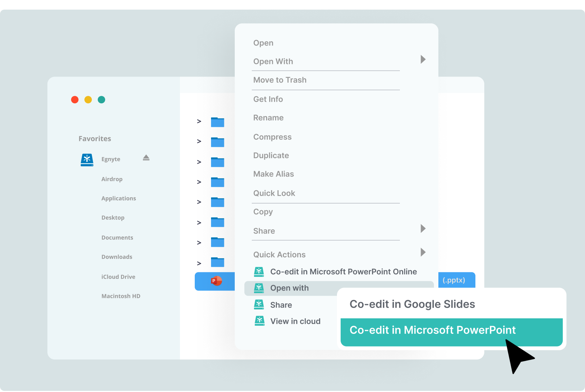585x392 pixels.
Task: Click the PowerPoint file icon
Action: (216, 281)
